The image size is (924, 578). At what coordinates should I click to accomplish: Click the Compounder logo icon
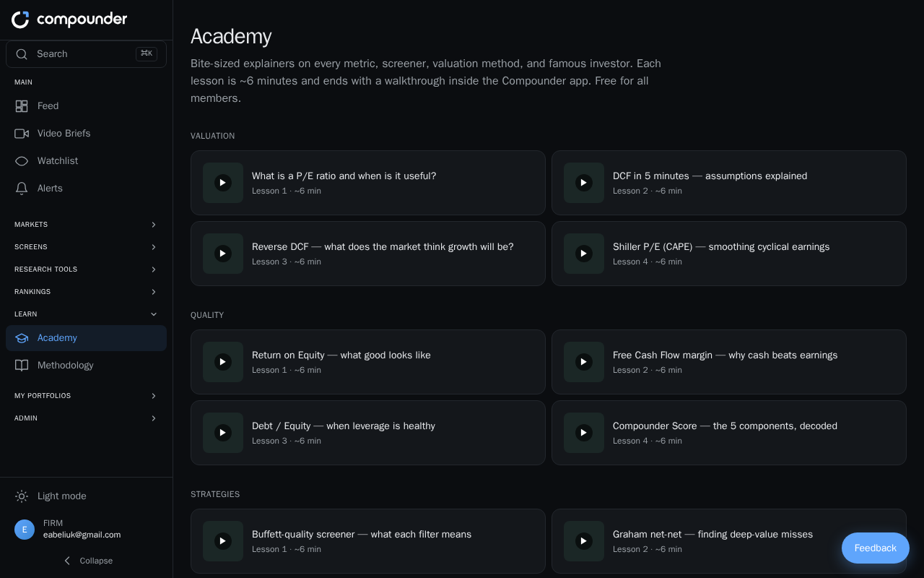(x=20, y=20)
